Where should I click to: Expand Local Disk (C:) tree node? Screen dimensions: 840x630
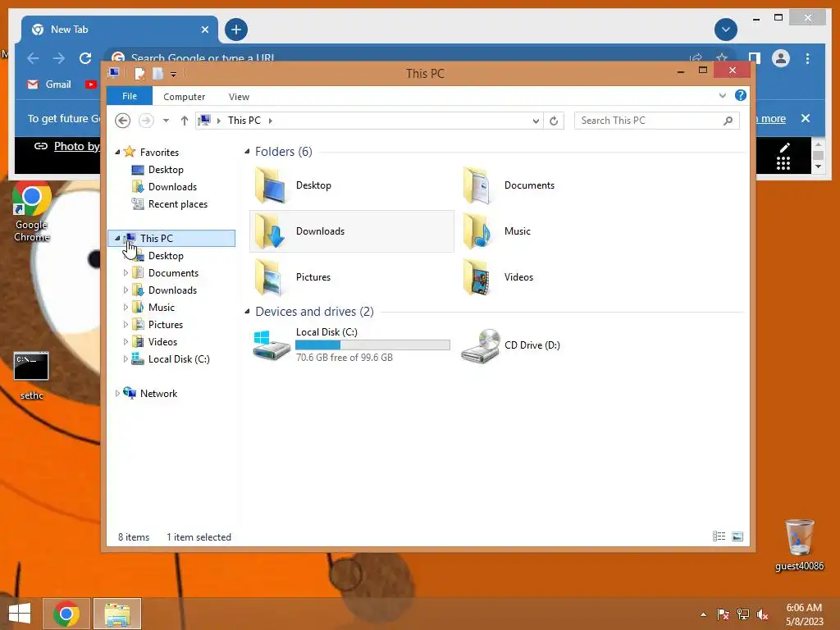[x=126, y=359]
